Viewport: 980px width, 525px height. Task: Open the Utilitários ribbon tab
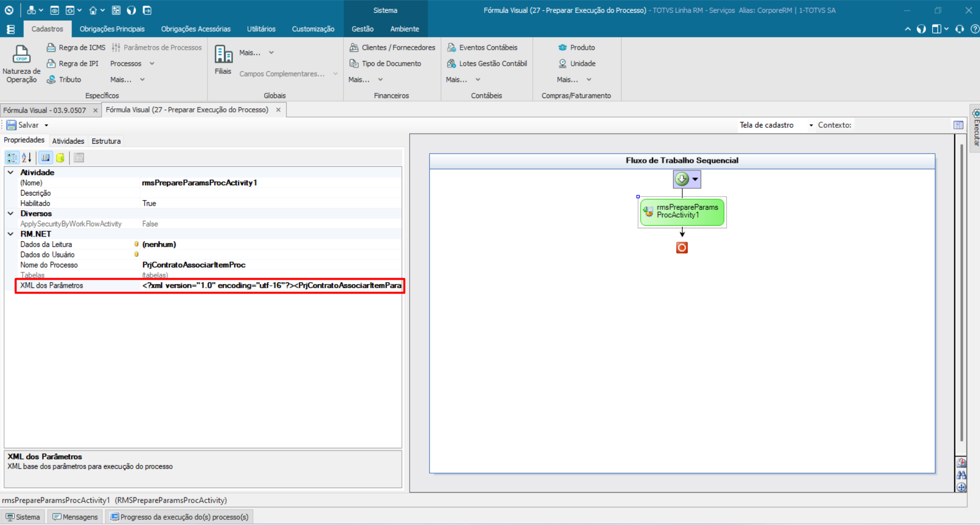pos(261,29)
